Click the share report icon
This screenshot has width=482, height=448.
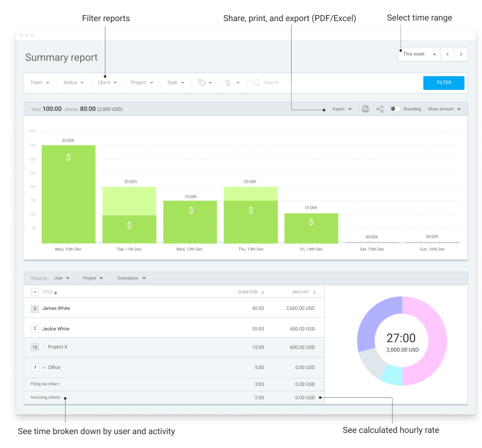pyautogui.click(x=380, y=109)
